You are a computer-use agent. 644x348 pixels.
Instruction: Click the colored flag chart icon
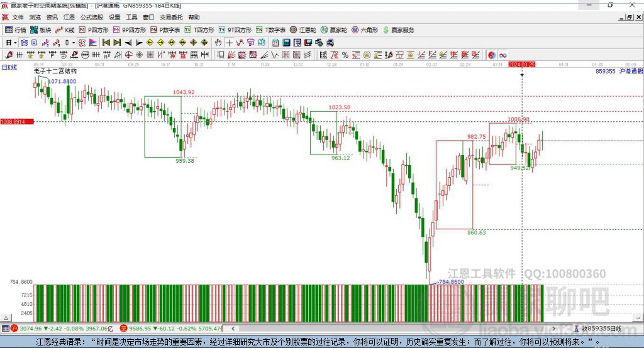click(x=93, y=43)
